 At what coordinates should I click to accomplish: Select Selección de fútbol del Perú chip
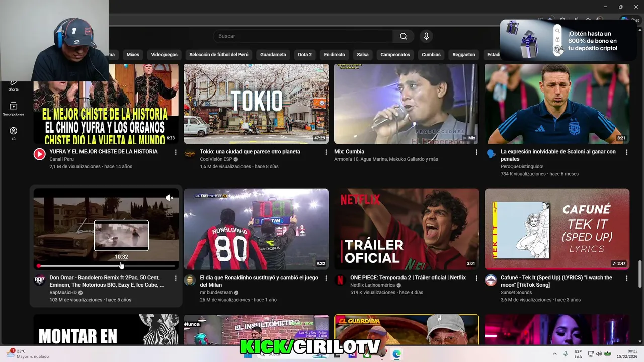click(219, 55)
